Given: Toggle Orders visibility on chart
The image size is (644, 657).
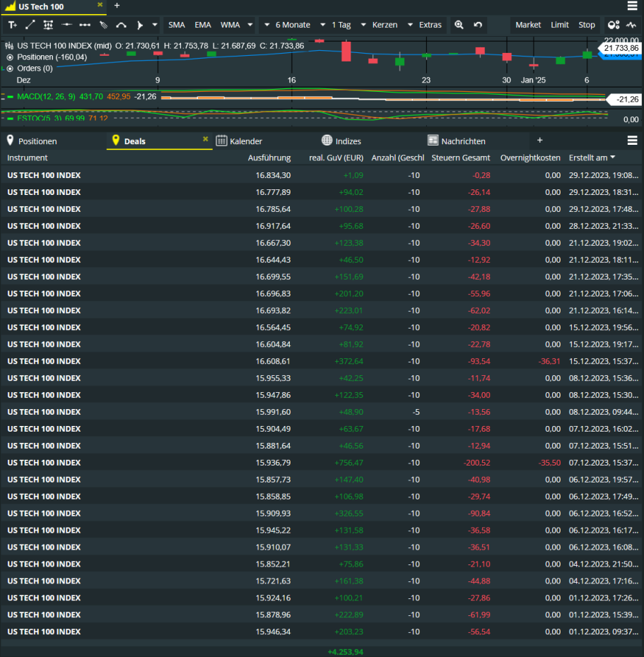Looking at the screenshot, I should pyautogui.click(x=10, y=69).
